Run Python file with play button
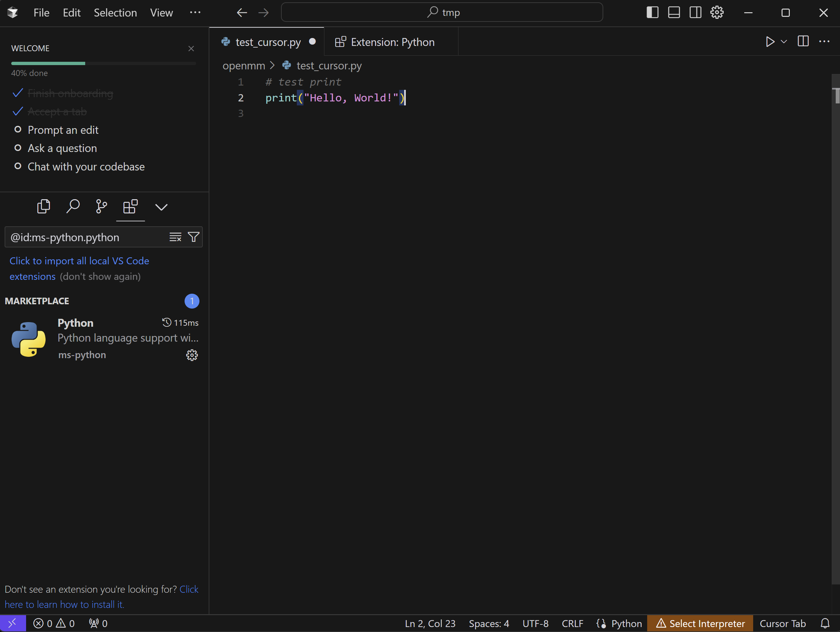840x632 pixels. [770, 41]
